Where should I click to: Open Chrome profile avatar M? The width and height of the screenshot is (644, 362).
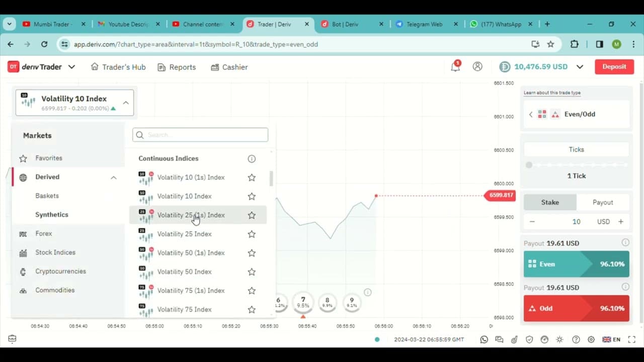[617, 44]
